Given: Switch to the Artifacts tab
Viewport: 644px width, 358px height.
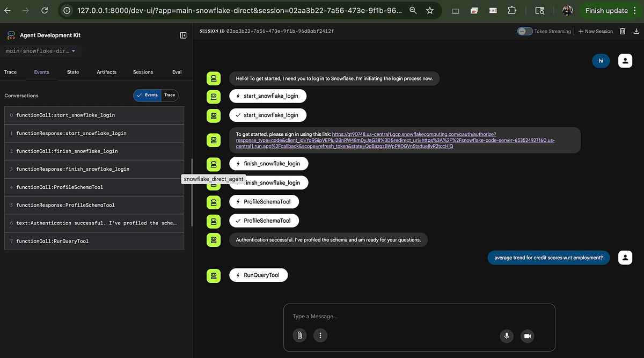Looking at the screenshot, I should click(x=106, y=71).
